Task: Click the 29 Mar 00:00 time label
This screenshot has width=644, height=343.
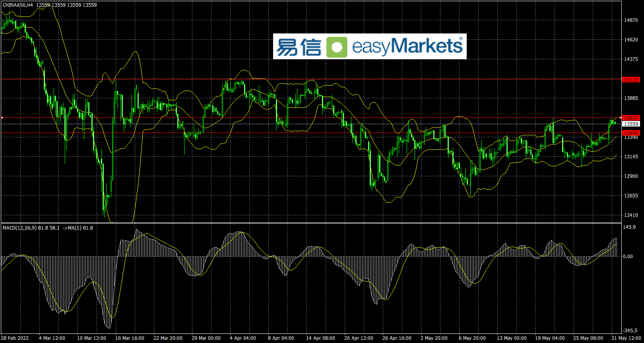Action: pos(206,338)
